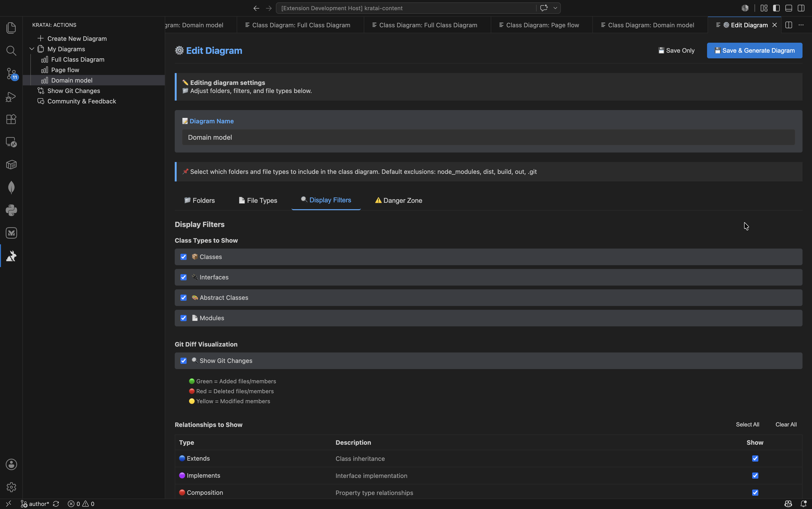Open the Explorer view in activity bar
This screenshot has width=812, height=509.
point(11,28)
